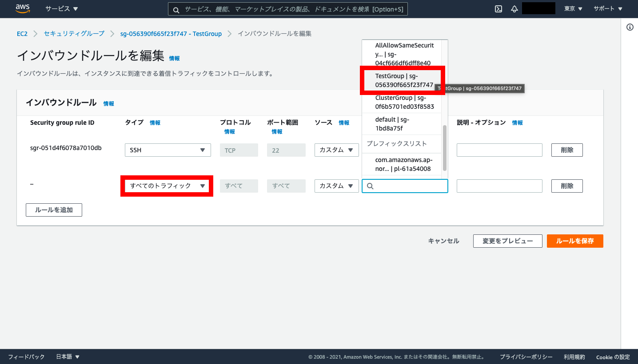Open the CloudShell terminal icon
Viewport: 638px width, 364px height.
click(x=498, y=9)
